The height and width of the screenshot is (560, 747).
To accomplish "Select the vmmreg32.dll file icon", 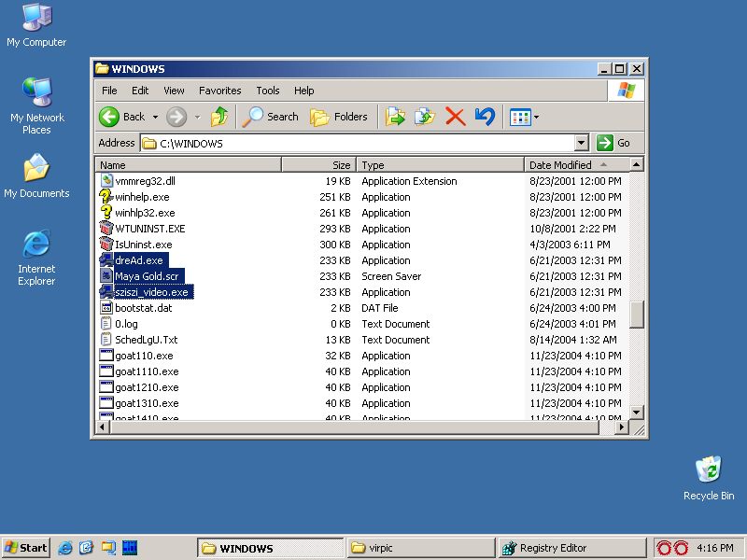I will 106,181.
